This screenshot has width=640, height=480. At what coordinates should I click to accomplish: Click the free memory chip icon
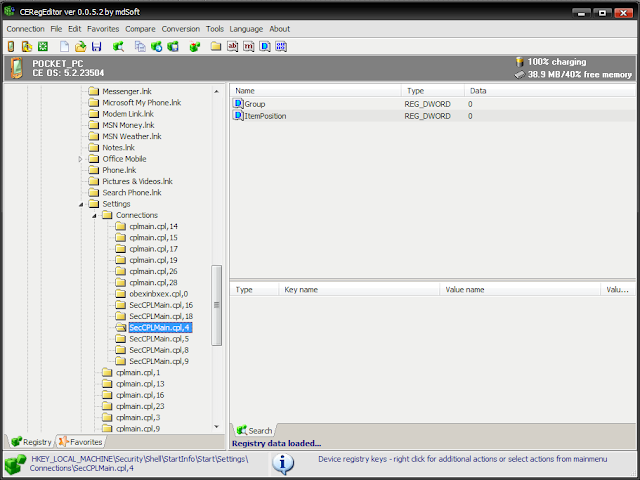coord(519,75)
